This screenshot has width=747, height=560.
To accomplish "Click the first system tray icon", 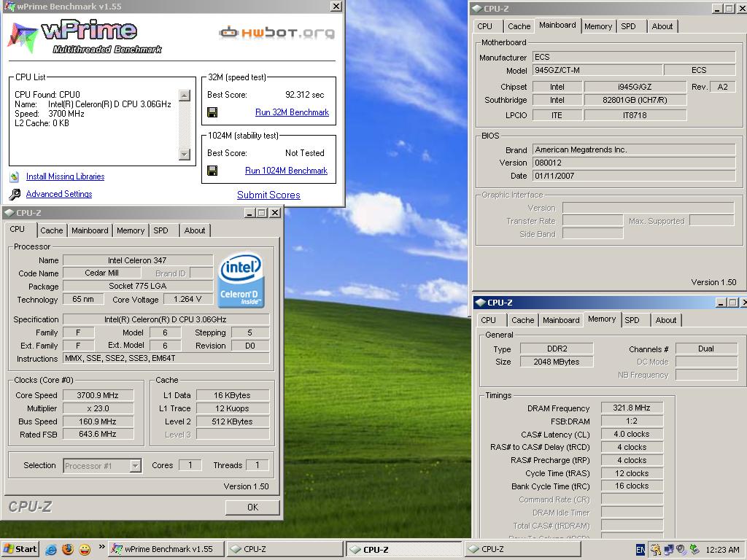I will coord(656,550).
